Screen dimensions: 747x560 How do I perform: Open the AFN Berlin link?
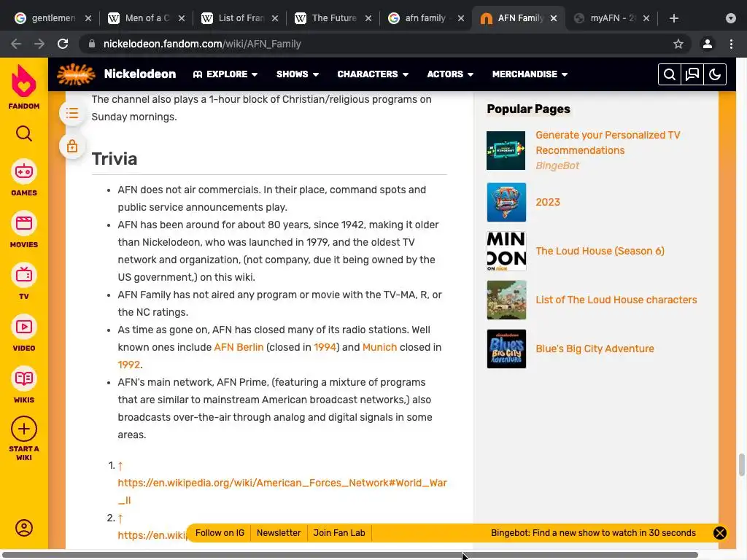239,347
